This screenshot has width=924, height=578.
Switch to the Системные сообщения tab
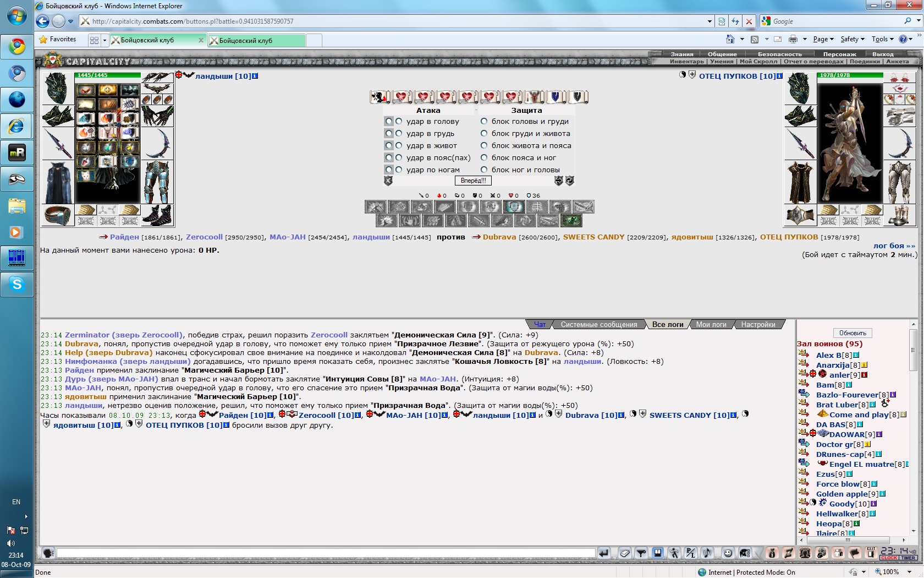click(599, 325)
